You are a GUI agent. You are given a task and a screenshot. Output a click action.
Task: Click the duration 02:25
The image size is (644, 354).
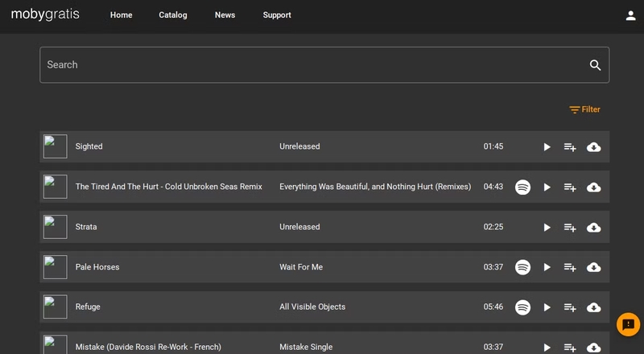pyautogui.click(x=493, y=227)
